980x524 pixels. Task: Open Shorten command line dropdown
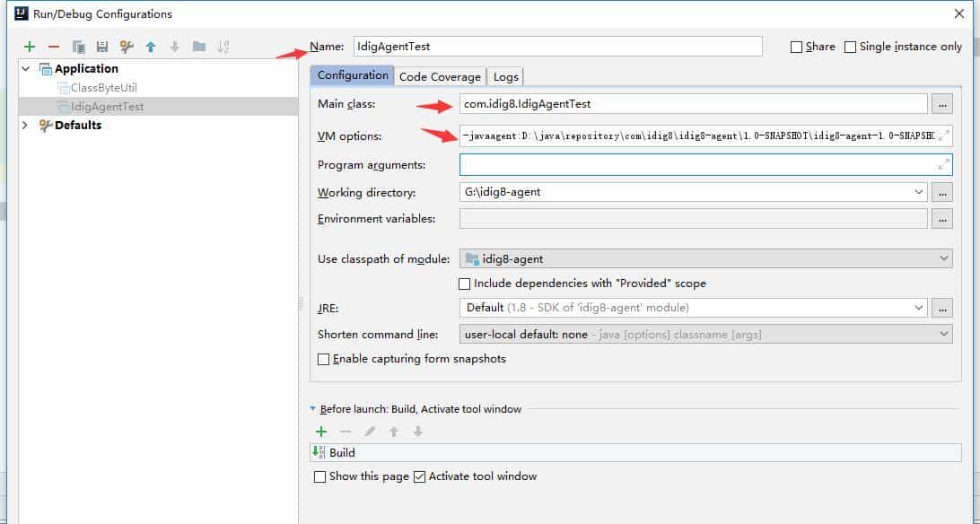click(944, 334)
